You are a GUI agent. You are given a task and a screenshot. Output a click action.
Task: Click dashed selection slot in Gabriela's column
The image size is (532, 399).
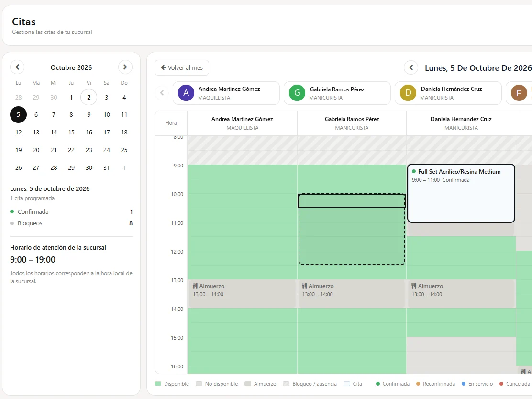(x=352, y=229)
